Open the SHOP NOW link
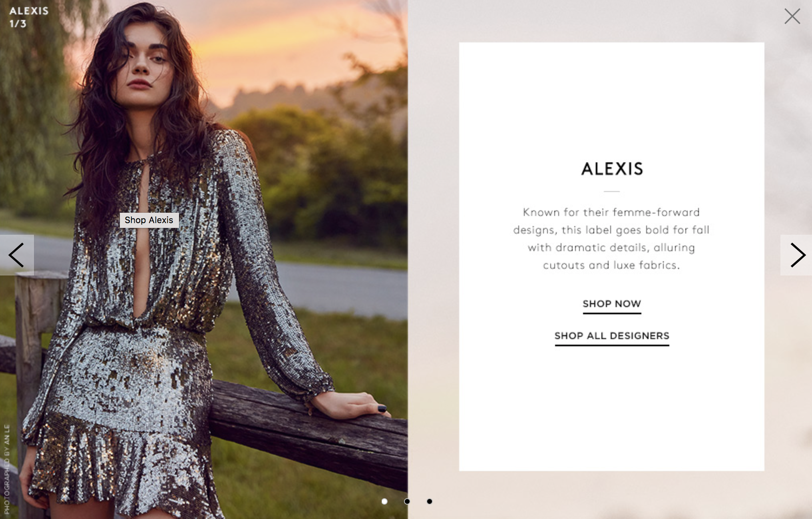 click(x=612, y=304)
